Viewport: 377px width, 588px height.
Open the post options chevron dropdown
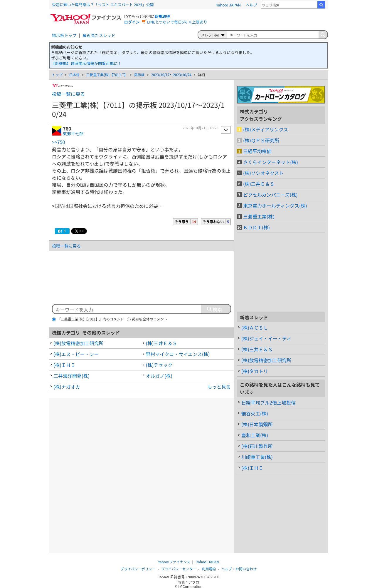[226, 130]
